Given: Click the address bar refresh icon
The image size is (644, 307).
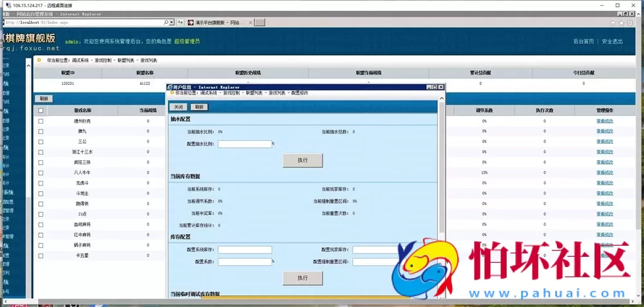Looking at the screenshot, I should [180, 22].
